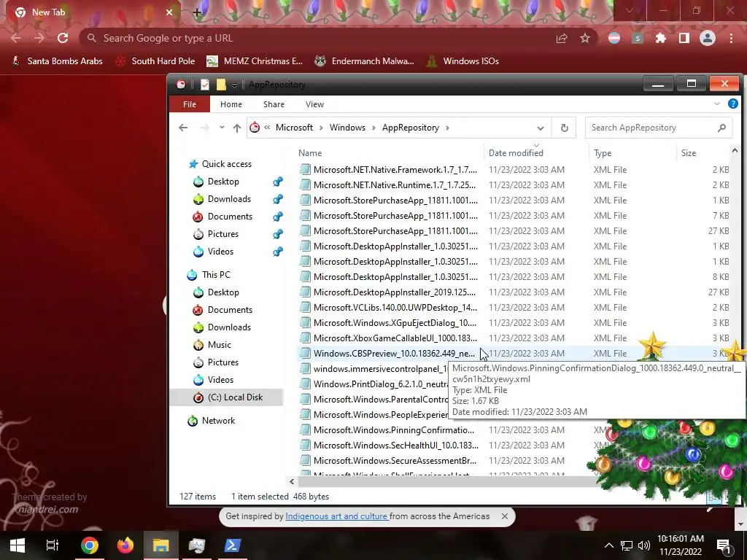The height and width of the screenshot is (560, 747).
Task: Open Chrome profile avatar
Action: tap(708, 38)
